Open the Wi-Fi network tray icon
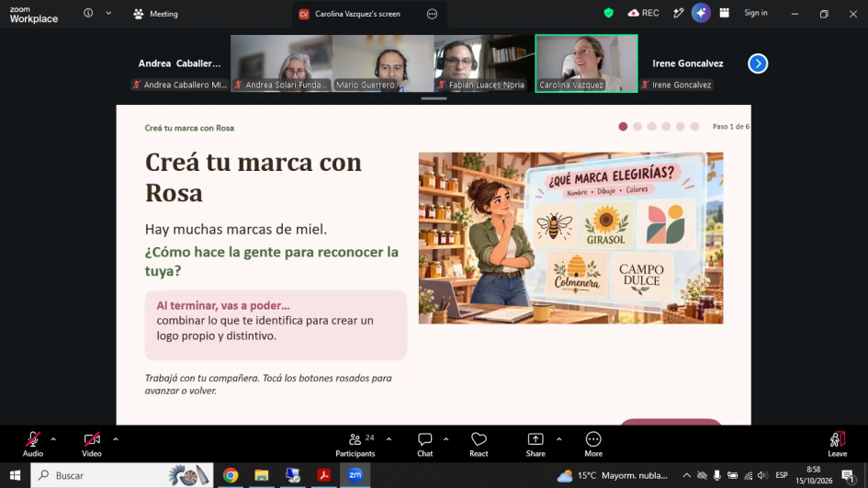868x488 pixels. click(x=748, y=475)
